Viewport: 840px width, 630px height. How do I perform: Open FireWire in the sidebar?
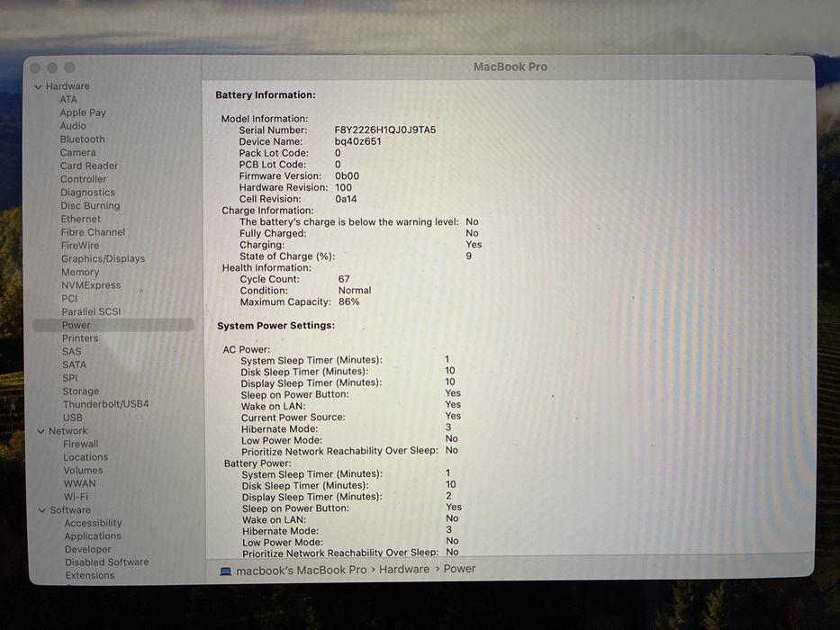tap(80, 246)
